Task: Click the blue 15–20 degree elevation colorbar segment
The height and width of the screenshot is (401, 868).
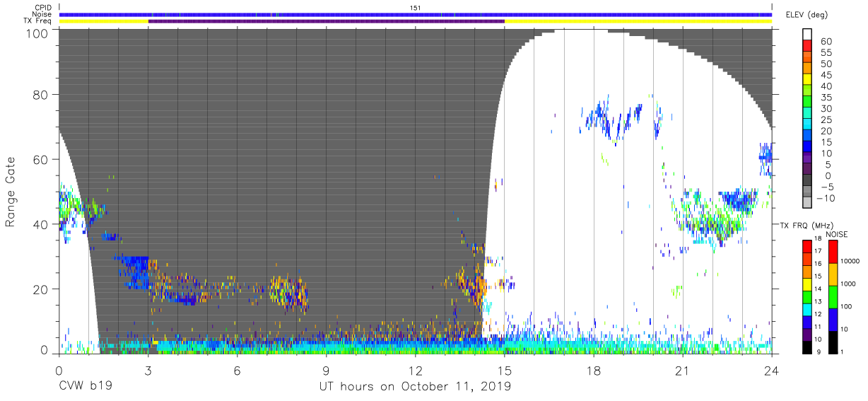Action: (808, 136)
